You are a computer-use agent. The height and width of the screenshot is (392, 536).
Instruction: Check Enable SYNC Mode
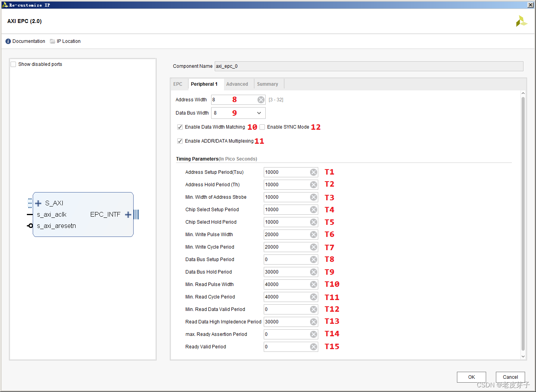click(x=262, y=127)
